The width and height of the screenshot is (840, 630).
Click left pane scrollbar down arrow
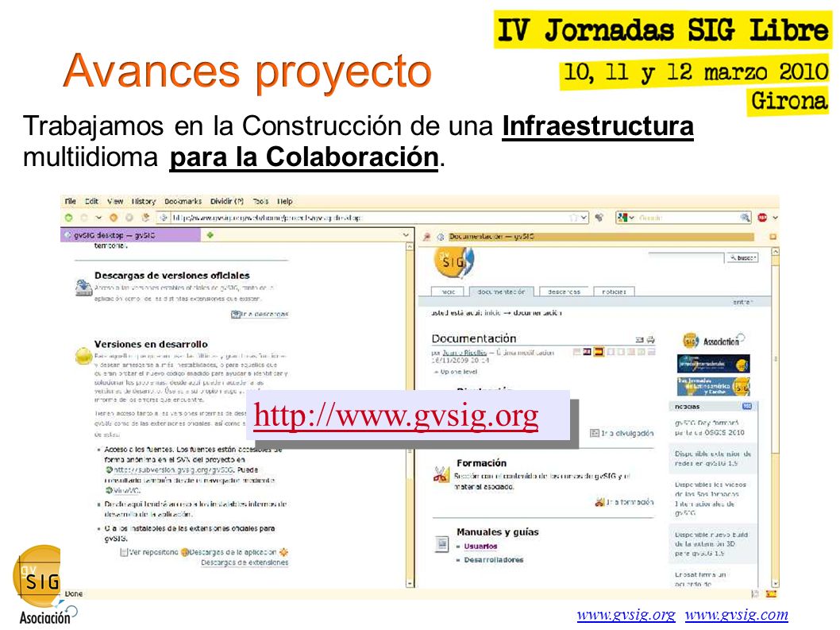[x=410, y=583]
